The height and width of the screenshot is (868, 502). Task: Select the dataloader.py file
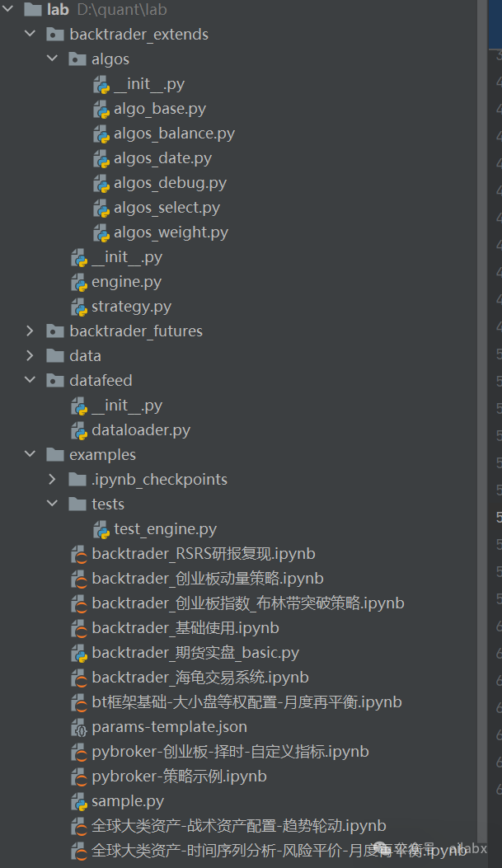(x=141, y=430)
